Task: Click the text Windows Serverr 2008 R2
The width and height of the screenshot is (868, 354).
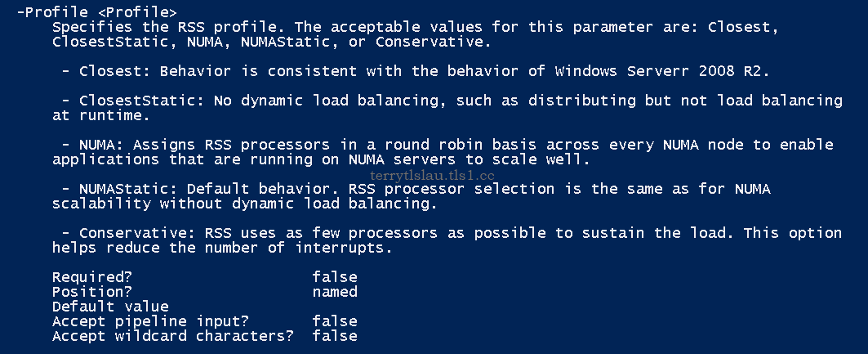Action: click(661, 71)
